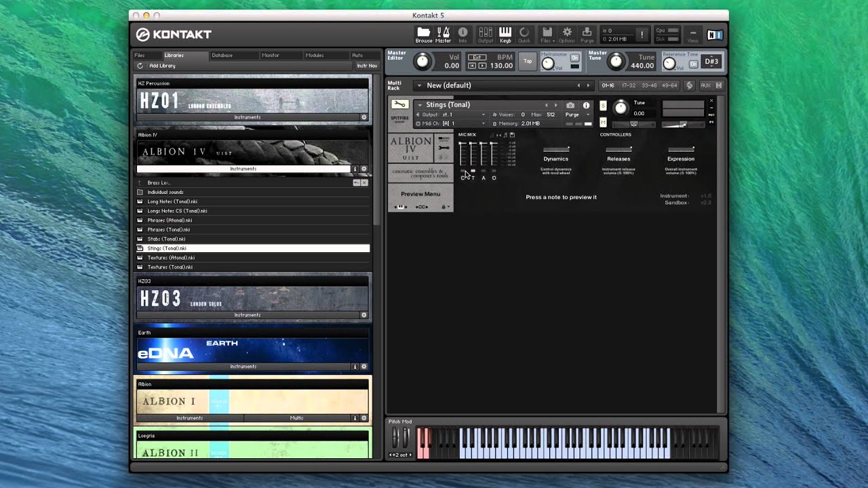Open the instrument wrench edit mode
868x488 pixels.
[400, 104]
